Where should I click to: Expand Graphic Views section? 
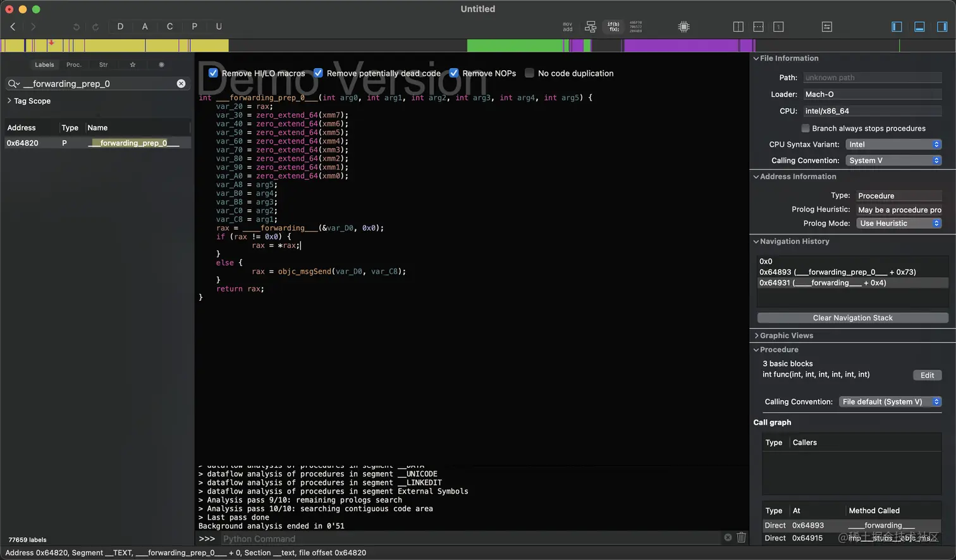(x=756, y=336)
